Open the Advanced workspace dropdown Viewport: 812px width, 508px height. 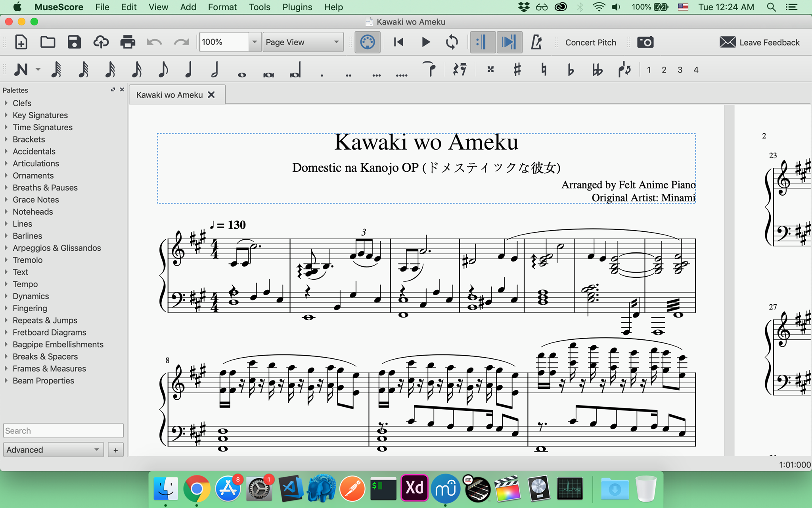[x=54, y=450]
